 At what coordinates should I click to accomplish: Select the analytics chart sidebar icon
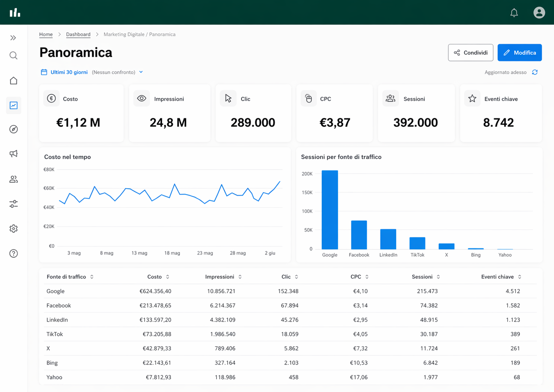tap(13, 106)
